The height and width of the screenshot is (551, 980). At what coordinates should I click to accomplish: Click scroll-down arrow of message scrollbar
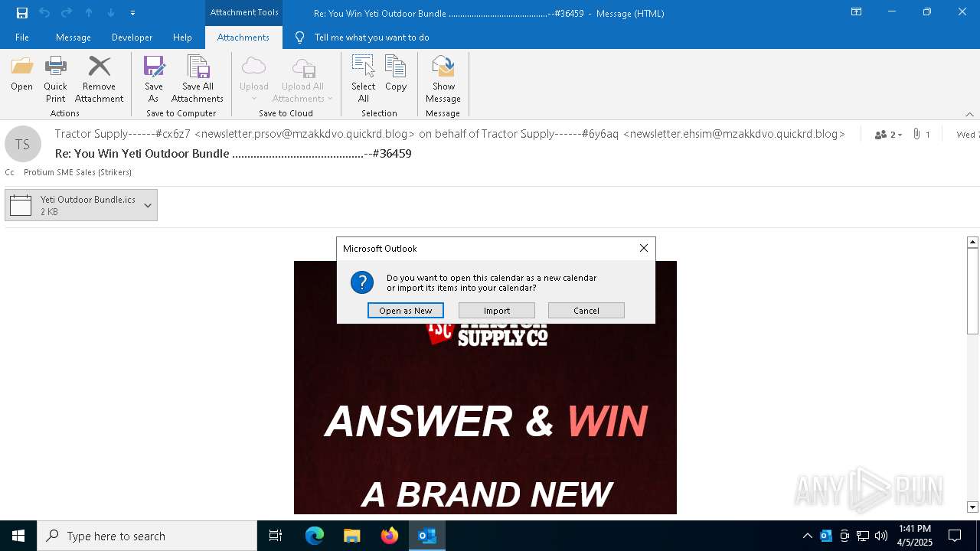tap(972, 507)
